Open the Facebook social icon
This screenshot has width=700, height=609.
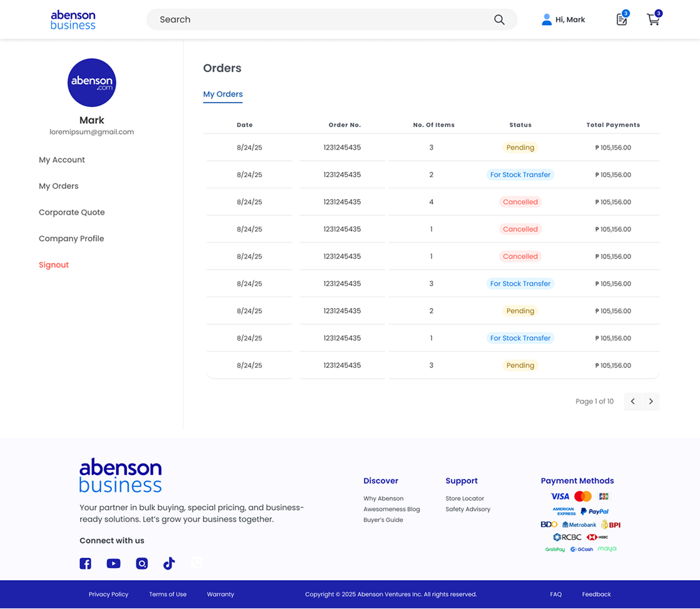tap(85, 563)
